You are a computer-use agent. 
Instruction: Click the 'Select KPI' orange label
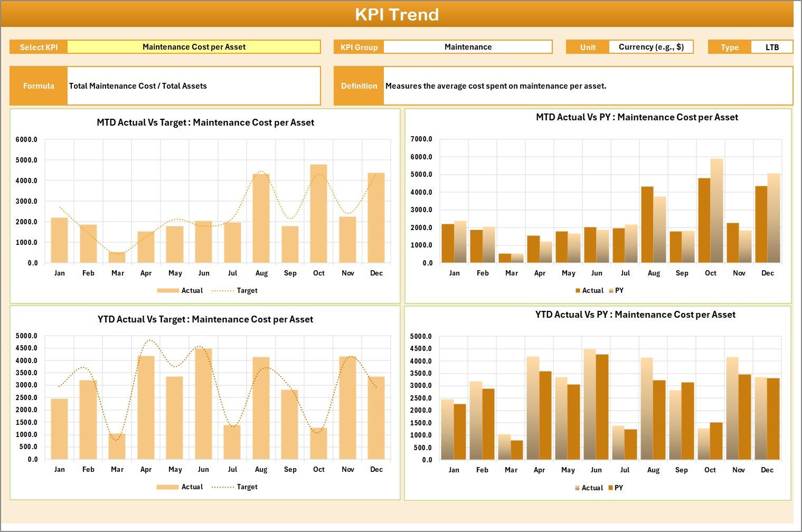point(39,47)
